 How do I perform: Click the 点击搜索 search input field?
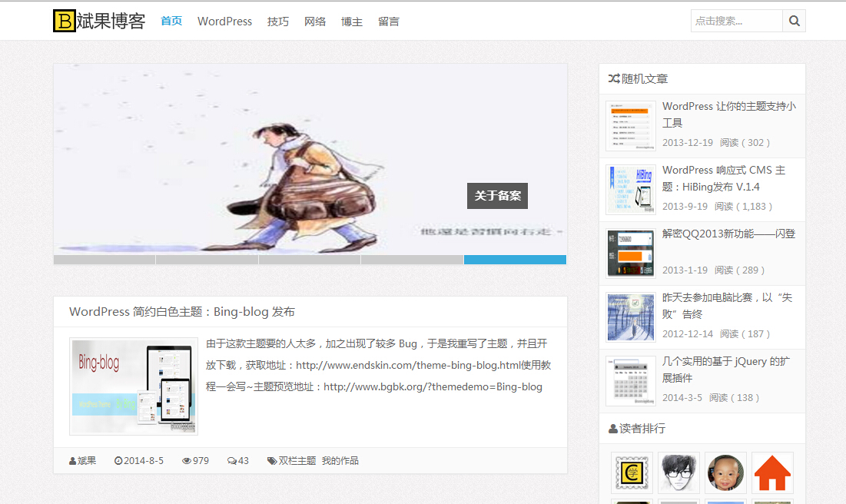736,21
